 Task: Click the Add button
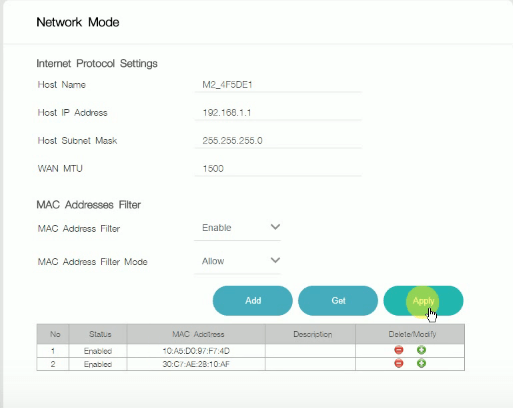(253, 301)
